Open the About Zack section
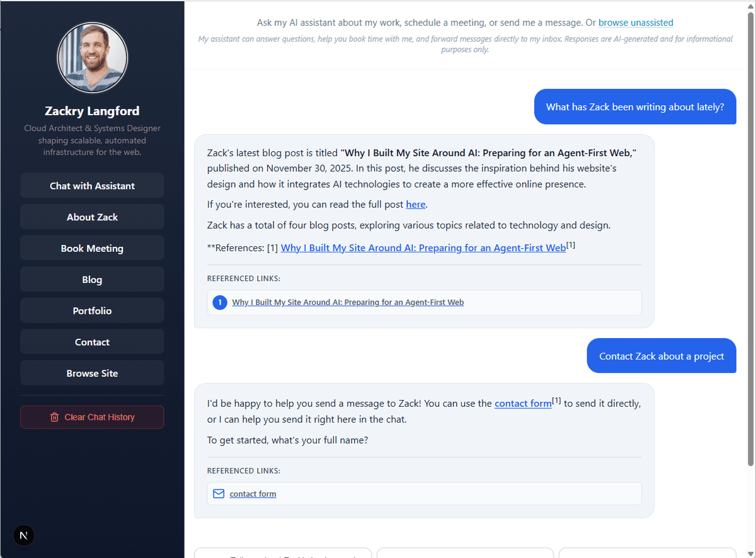The image size is (756, 558). coord(92,217)
